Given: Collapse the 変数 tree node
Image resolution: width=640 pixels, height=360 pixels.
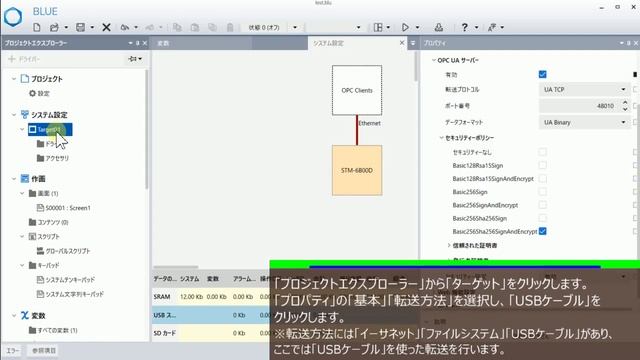Looking at the screenshot, I should pyautogui.click(x=13, y=315).
